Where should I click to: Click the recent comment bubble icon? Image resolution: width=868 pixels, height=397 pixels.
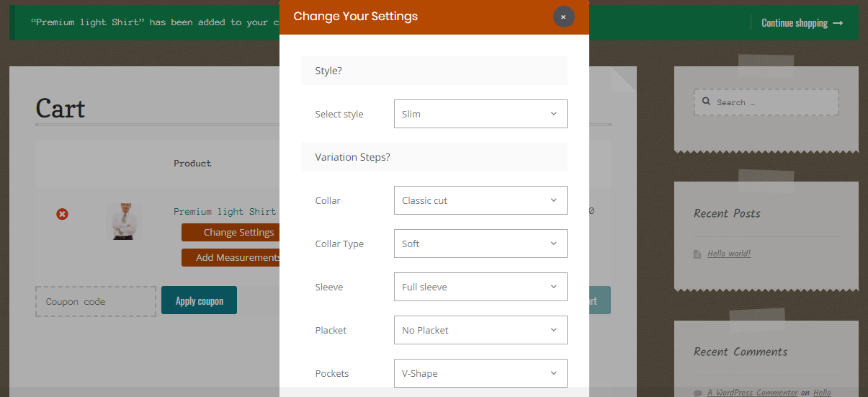tap(697, 393)
